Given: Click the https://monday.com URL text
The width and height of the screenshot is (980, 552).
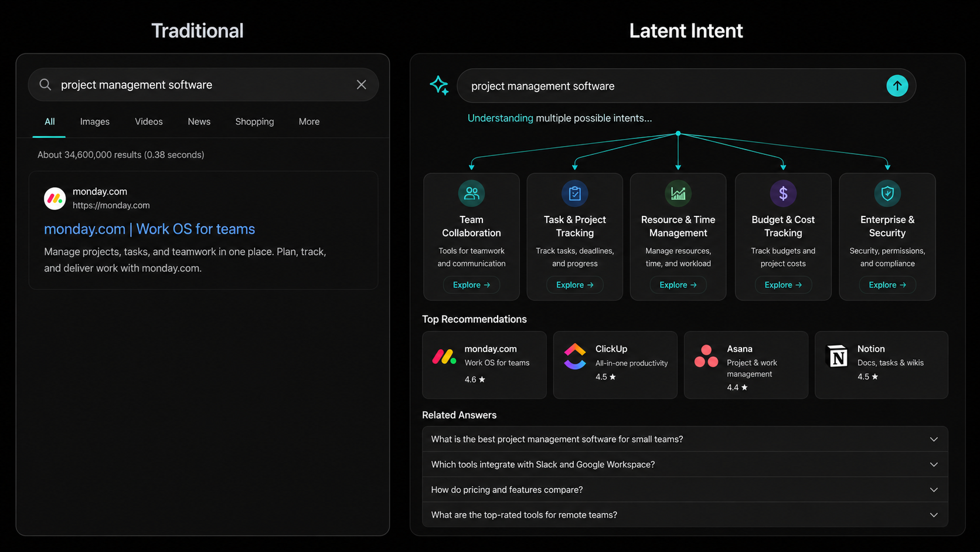Looking at the screenshot, I should click(x=111, y=205).
